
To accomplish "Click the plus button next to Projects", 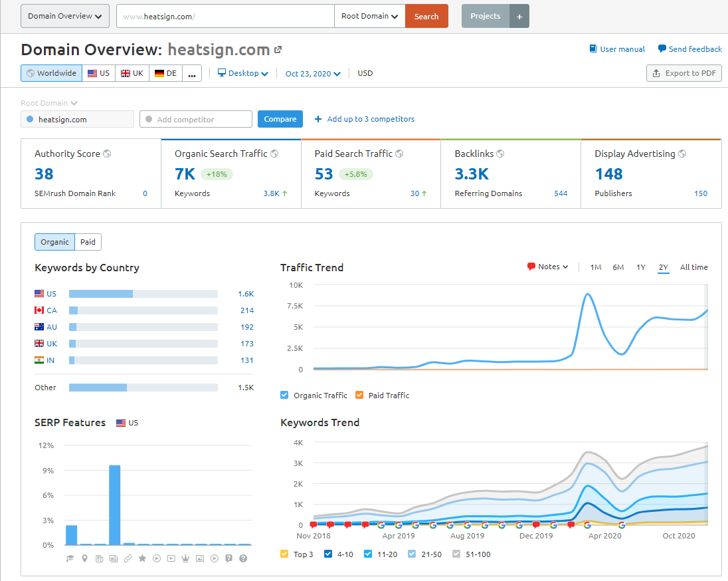I will click(x=519, y=16).
